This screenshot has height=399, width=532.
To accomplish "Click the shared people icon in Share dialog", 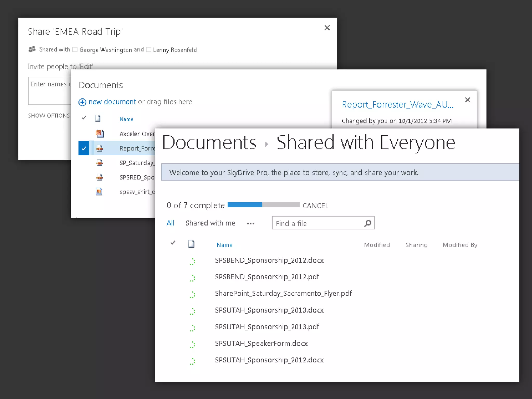I will pos(32,49).
